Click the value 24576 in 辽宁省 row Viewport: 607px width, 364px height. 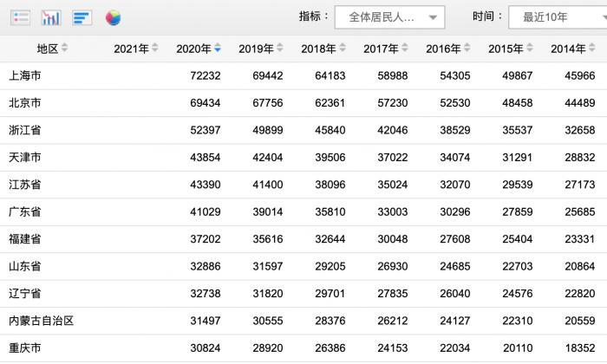point(518,294)
